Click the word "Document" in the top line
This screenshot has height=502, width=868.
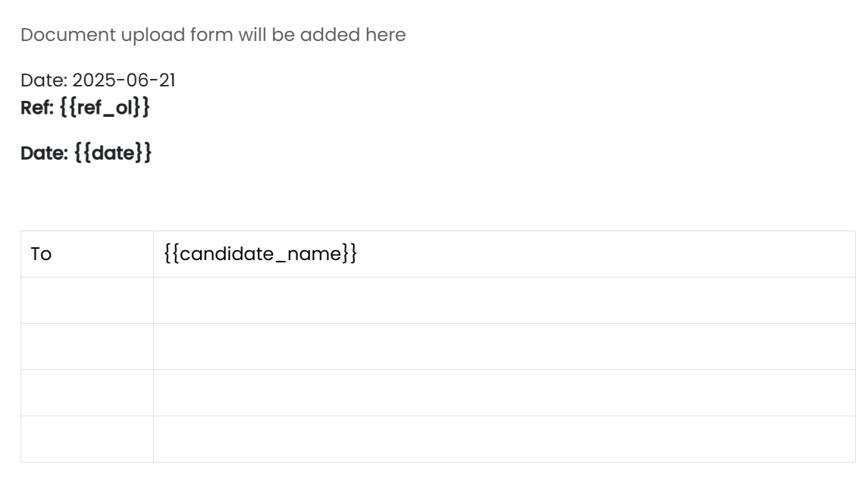[x=68, y=35]
